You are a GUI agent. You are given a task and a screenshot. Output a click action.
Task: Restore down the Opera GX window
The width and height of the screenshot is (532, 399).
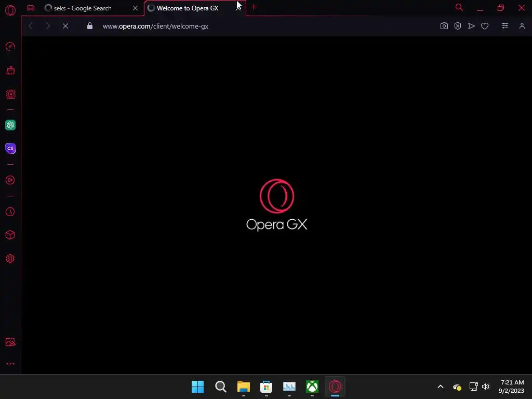pos(500,8)
